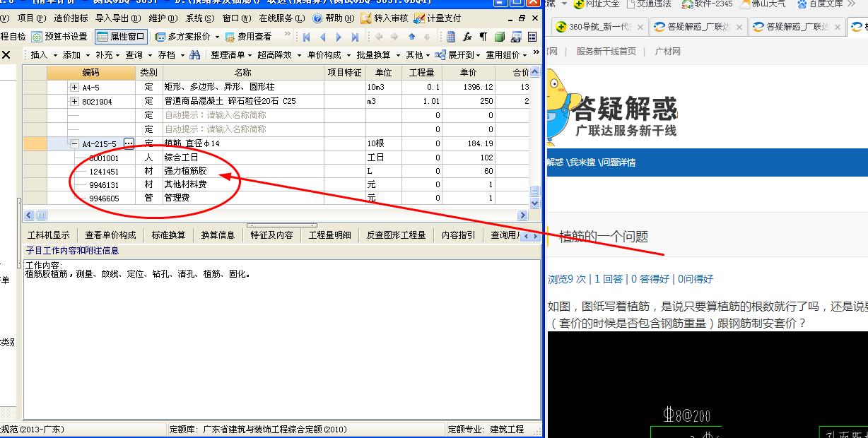868x438 pixels.
Task: Click 软件-2345 bookmark in browser
Action: (x=707, y=4)
